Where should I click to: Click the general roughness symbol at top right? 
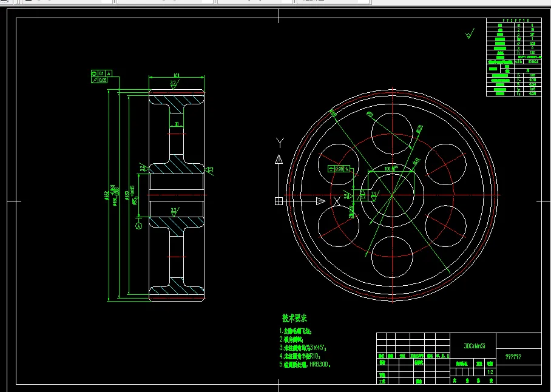point(469,34)
